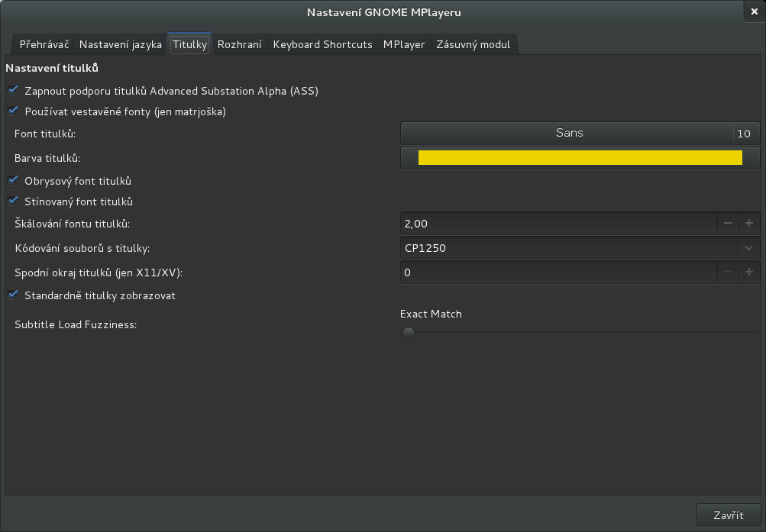Image resolution: width=766 pixels, height=532 pixels.
Task: Click the Škálování fontu titulků label
Action: point(73,224)
